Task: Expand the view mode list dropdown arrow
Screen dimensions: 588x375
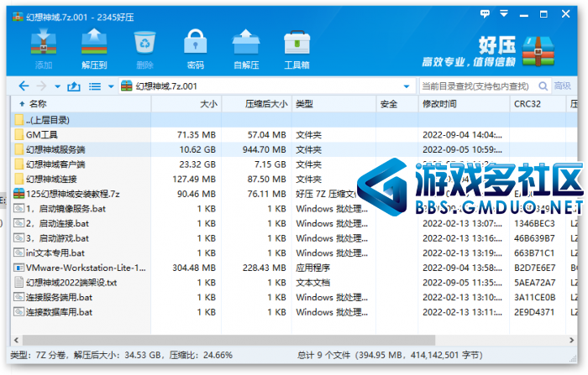Action: tap(111, 86)
